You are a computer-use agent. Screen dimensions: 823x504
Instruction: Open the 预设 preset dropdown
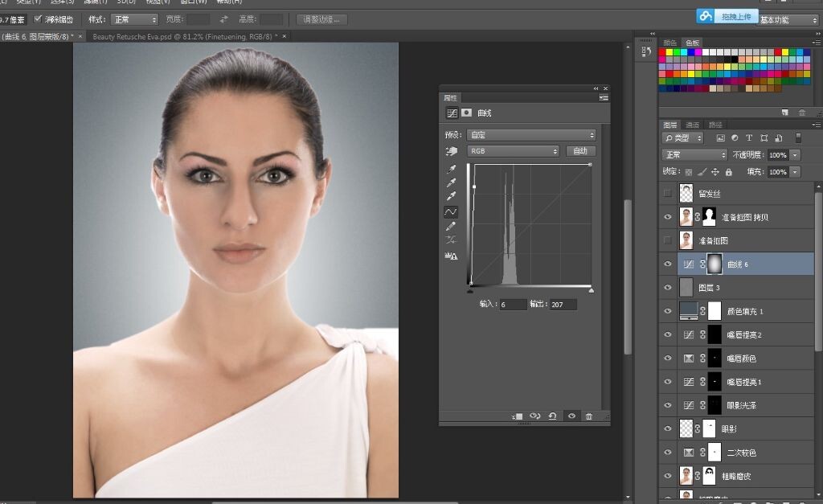(x=530, y=135)
